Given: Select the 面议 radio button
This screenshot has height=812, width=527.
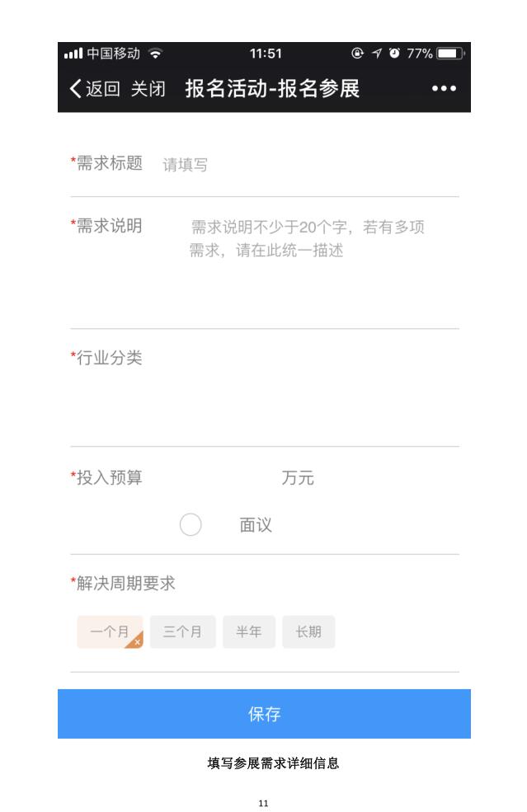Looking at the screenshot, I should tap(191, 525).
